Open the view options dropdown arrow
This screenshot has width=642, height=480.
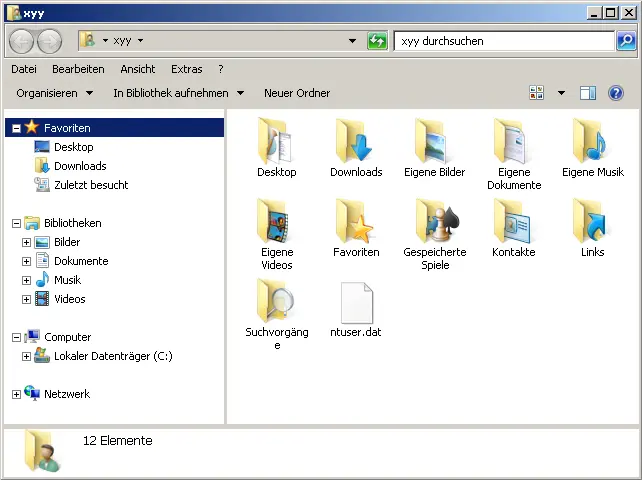click(x=561, y=93)
